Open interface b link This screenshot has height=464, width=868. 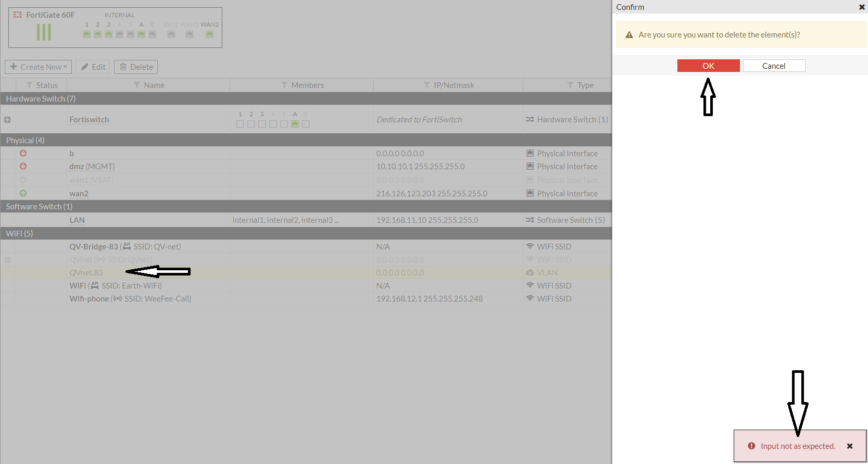[72, 154]
